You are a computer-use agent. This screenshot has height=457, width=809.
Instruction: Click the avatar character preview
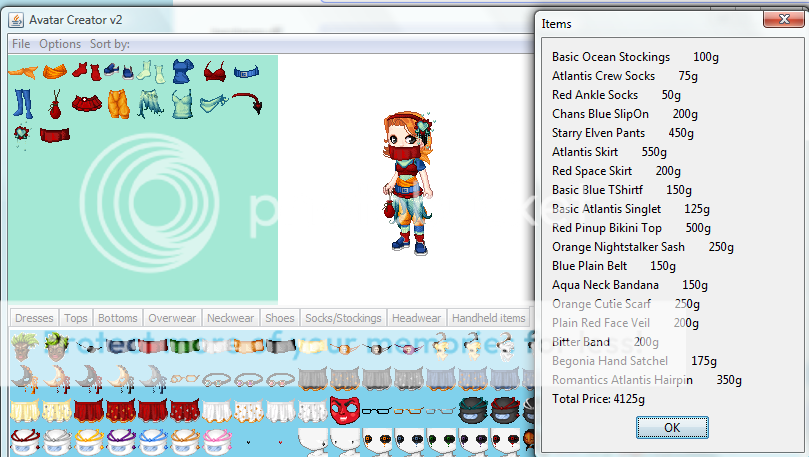[405, 182]
